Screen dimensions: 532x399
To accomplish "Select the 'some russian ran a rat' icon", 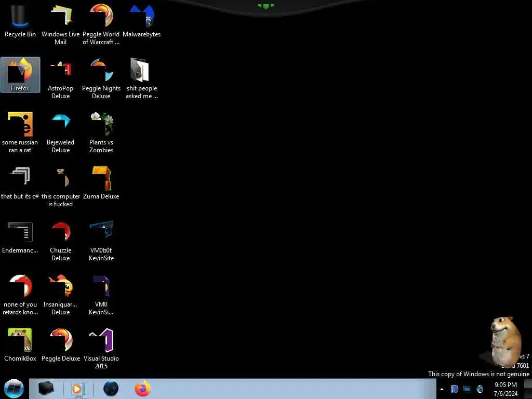I will [x=20, y=132].
